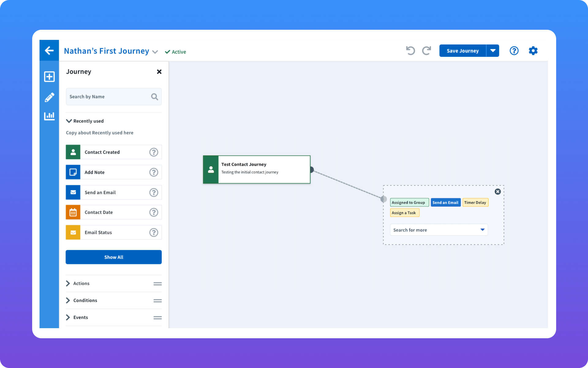Expand the Save Journey dropdown arrow
The height and width of the screenshot is (368, 588).
493,51
